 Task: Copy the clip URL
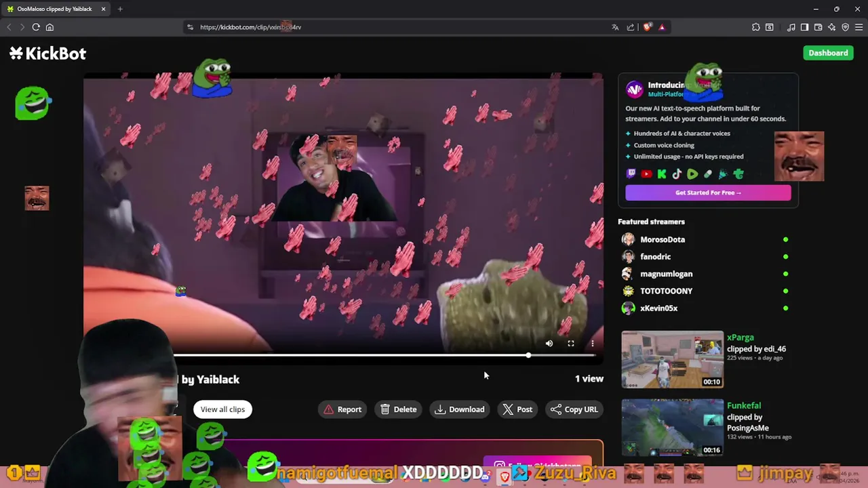click(574, 409)
